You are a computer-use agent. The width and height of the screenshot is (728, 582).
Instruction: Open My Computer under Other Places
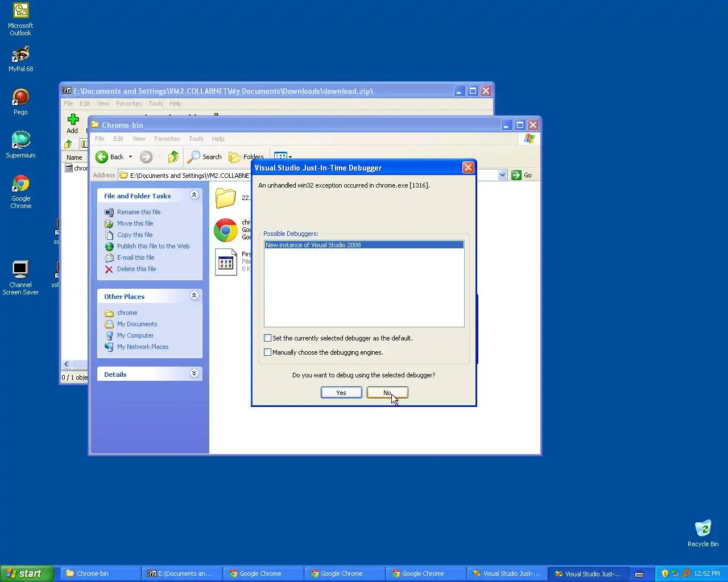click(135, 335)
